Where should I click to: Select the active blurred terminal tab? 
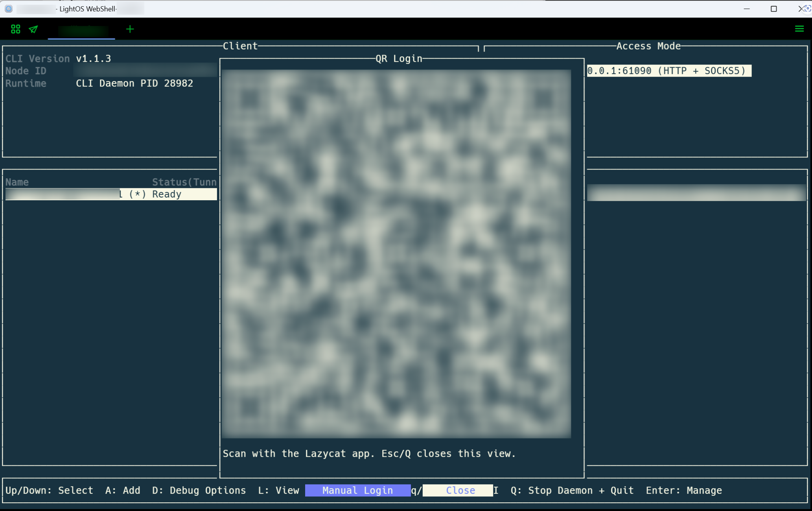pyautogui.click(x=81, y=30)
